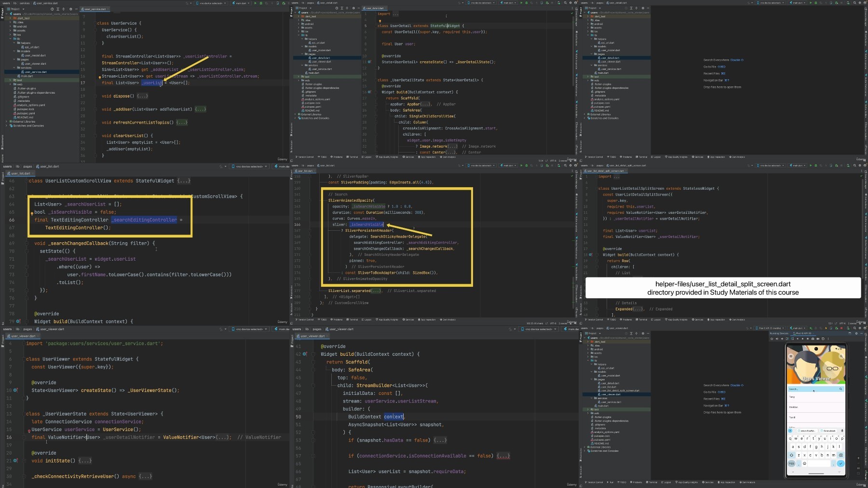Select the user_service.dart editor tab
This screenshot has height=488, width=868.
tap(95, 9)
